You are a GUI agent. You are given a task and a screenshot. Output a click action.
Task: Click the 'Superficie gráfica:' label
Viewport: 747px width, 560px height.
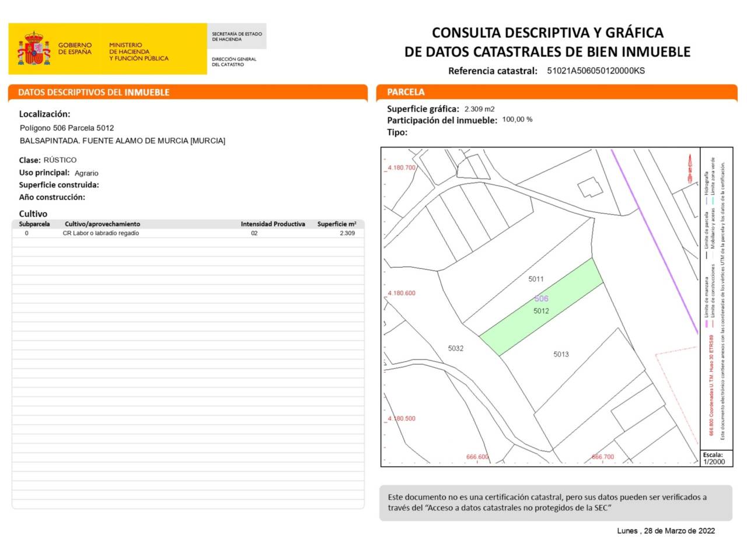423,109
